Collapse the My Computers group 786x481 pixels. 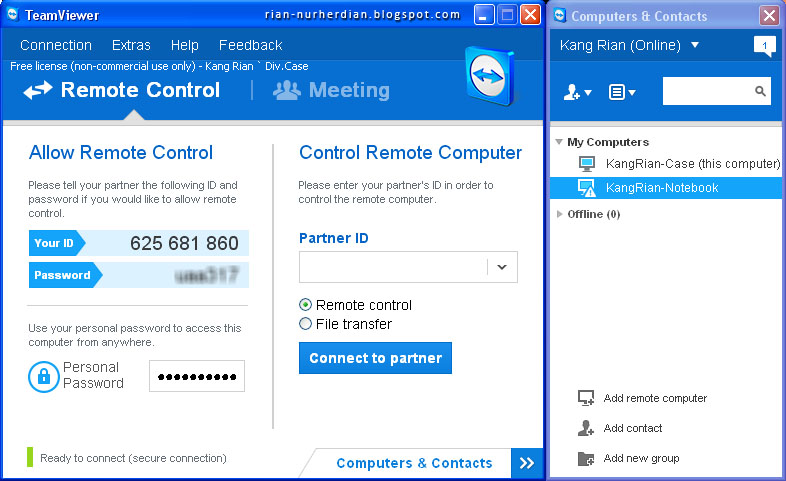point(559,142)
